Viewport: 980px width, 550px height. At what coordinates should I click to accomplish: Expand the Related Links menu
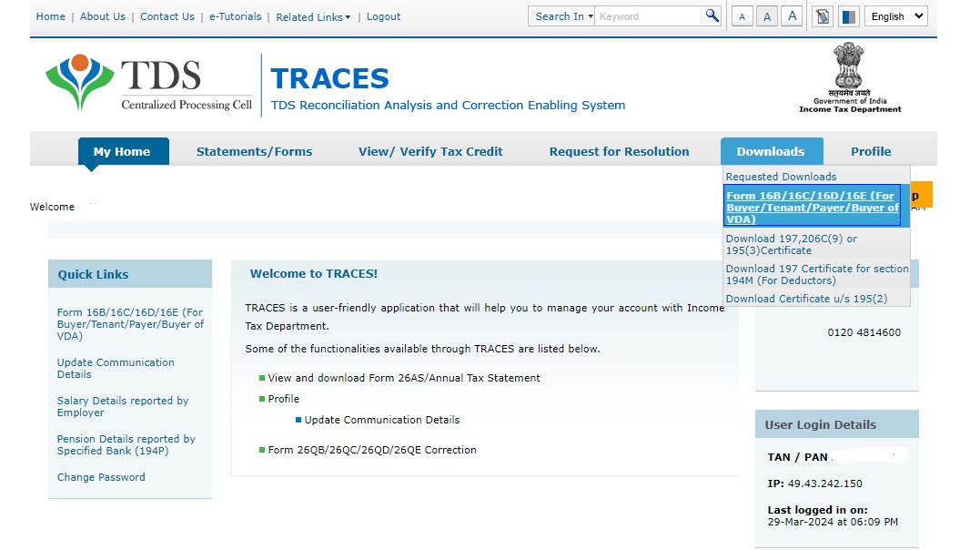tap(313, 17)
